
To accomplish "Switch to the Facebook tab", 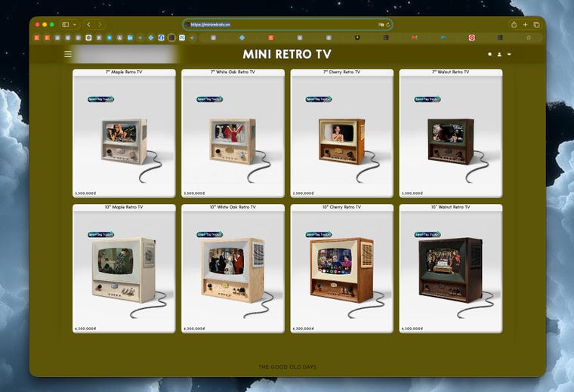I will (161, 38).
